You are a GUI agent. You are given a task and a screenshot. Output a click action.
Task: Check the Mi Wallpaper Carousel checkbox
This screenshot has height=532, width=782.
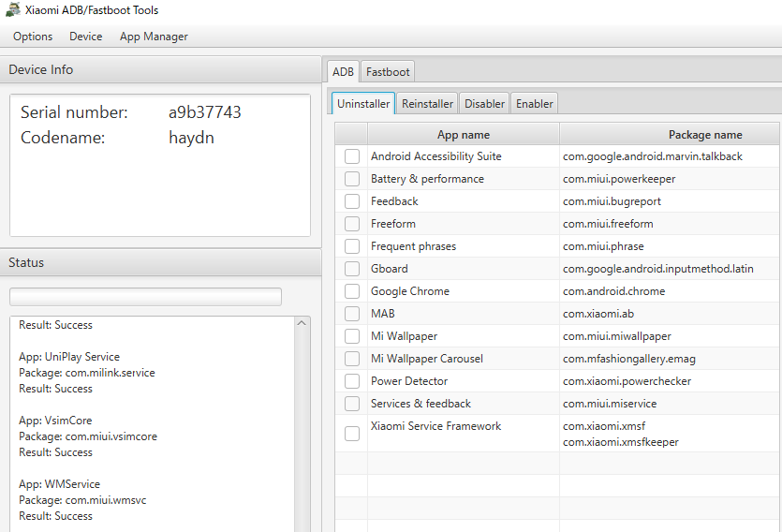click(x=352, y=359)
